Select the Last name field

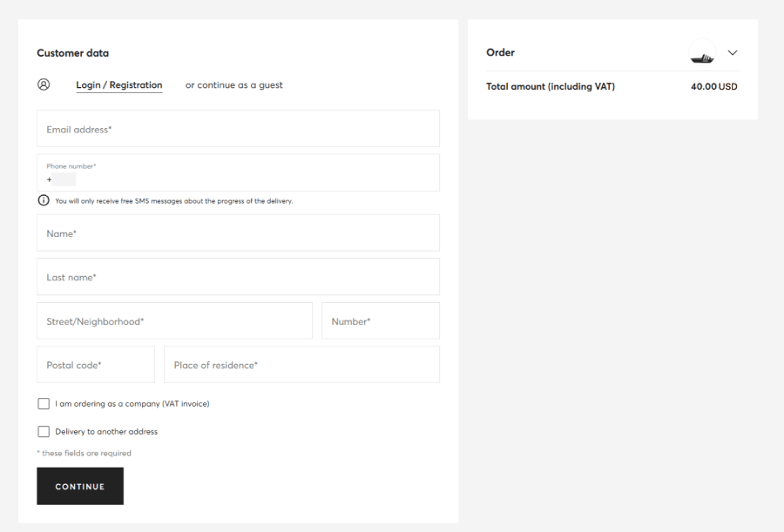pos(238,277)
